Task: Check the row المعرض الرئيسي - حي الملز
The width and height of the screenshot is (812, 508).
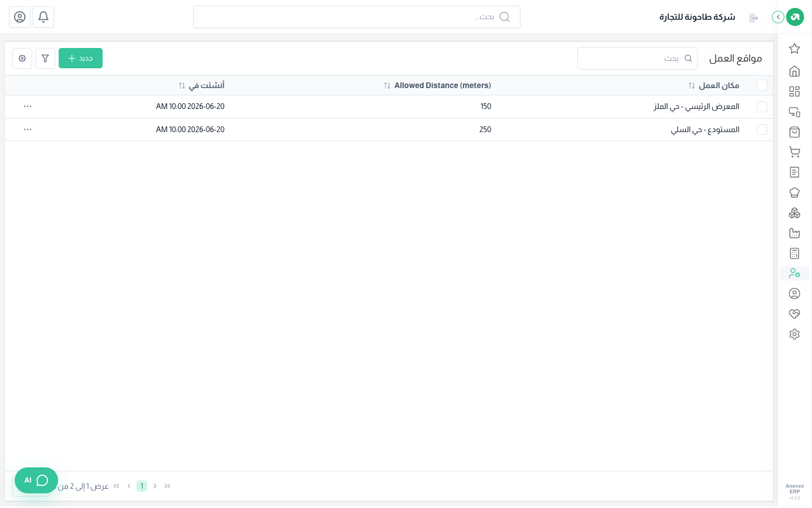Action: [x=762, y=106]
